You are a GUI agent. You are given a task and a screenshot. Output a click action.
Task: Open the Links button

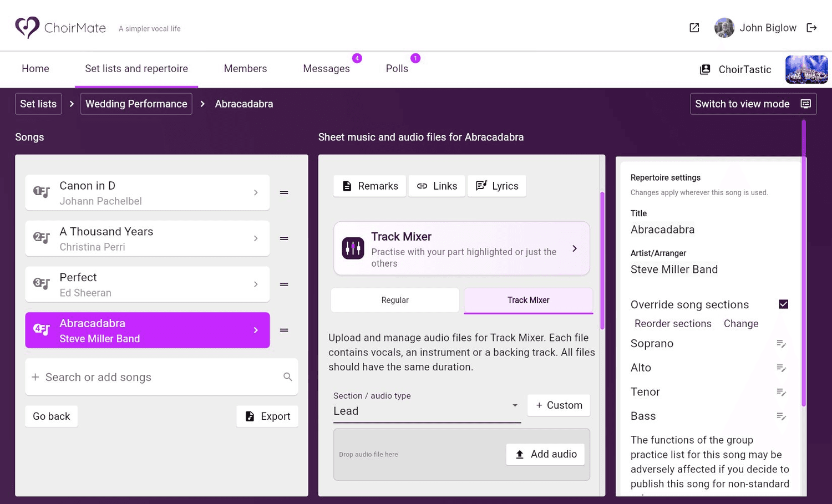coord(437,186)
